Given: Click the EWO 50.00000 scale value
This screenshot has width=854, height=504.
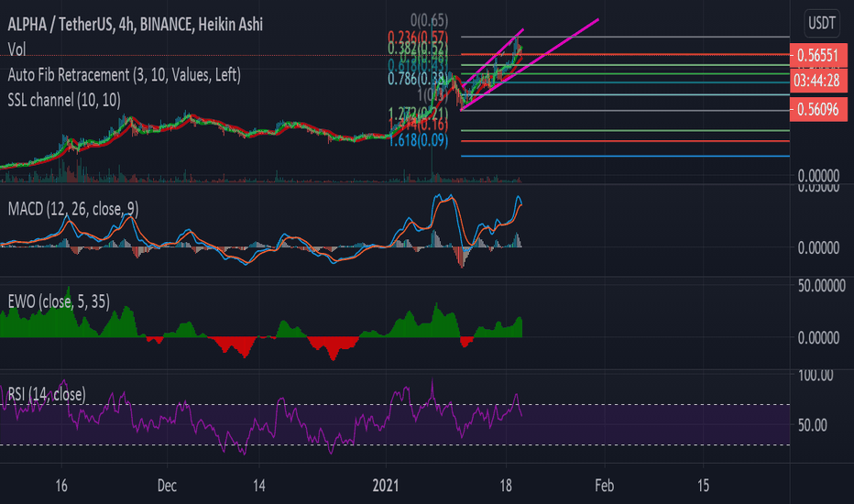Looking at the screenshot, I should (x=821, y=286).
